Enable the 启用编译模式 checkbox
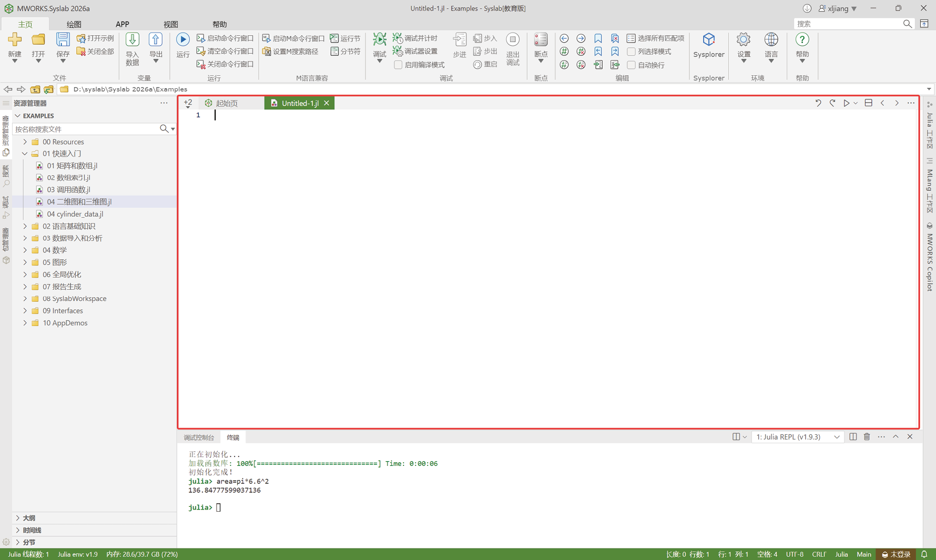Viewport: 936px width, 560px height. [x=398, y=65]
